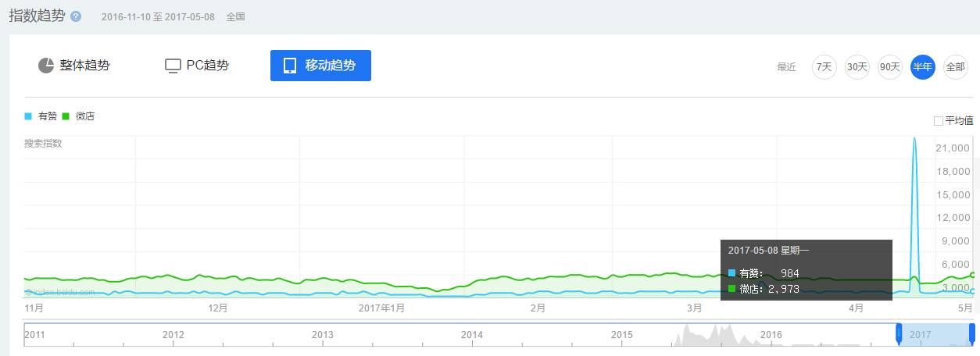Viewport: 980px width, 356px height.
Task: Toggle the blue 有赞 legend square
Action: pos(28,116)
